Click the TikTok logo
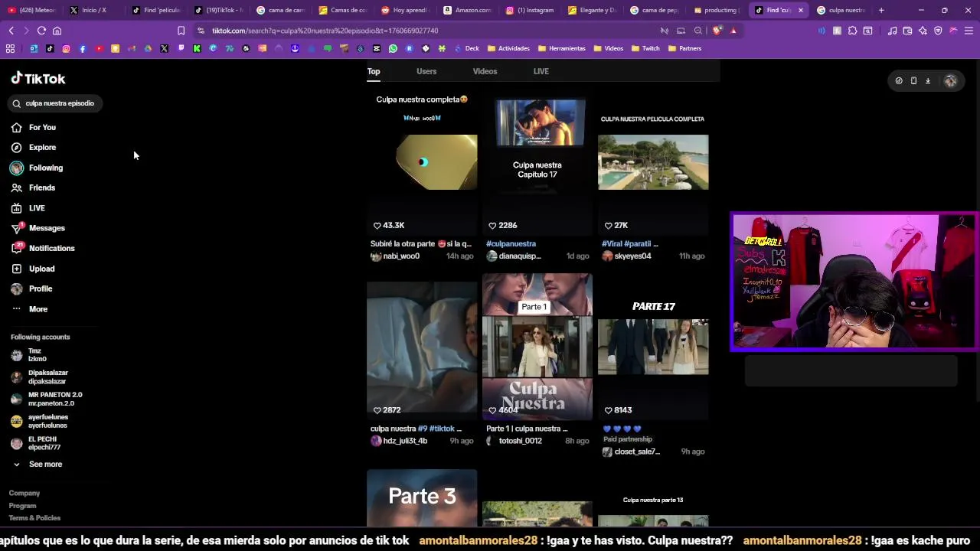Screen dimensions: 980x551 [38, 78]
